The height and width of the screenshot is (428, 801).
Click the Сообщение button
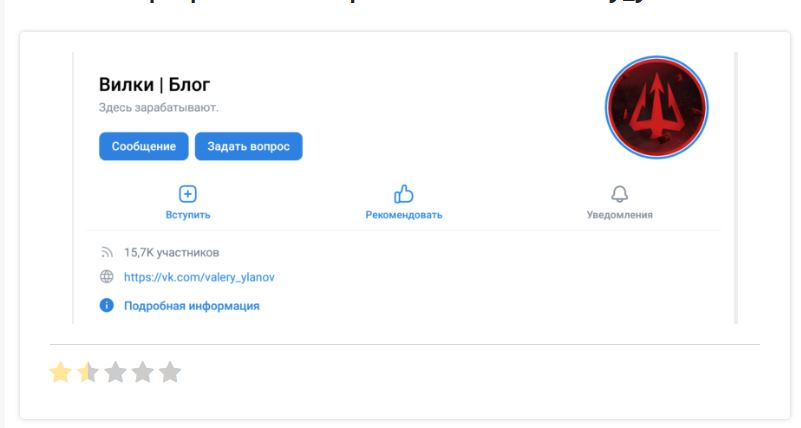coord(144,146)
